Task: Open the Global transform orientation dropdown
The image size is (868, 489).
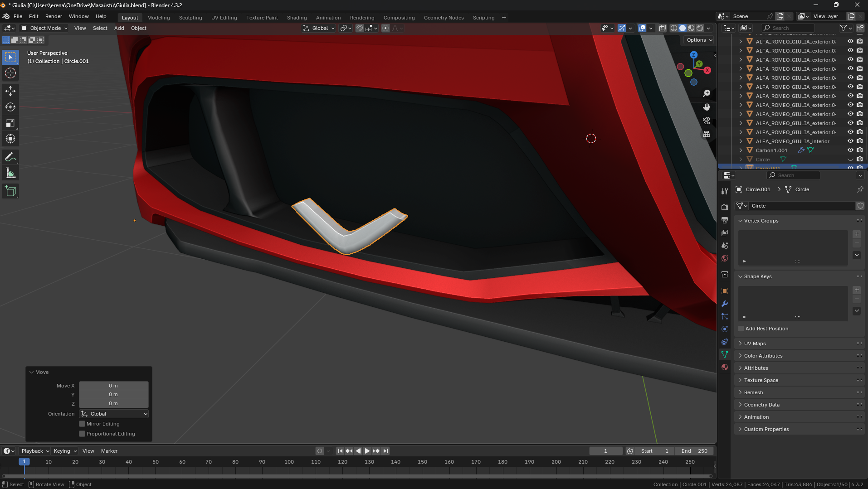Action: pyautogui.click(x=319, y=28)
